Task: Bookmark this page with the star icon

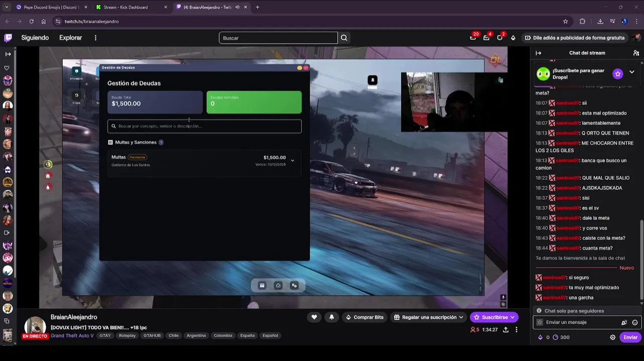Action: click(565, 21)
